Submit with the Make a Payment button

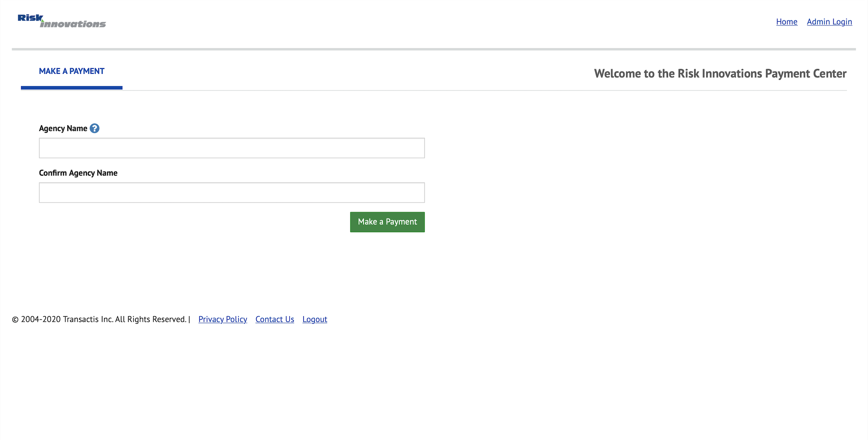click(387, 222)
